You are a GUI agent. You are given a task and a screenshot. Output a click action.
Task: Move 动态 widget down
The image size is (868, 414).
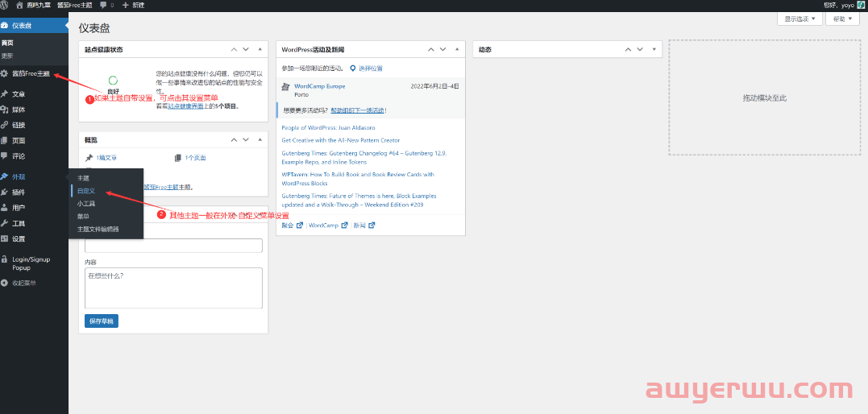[640, 49]
